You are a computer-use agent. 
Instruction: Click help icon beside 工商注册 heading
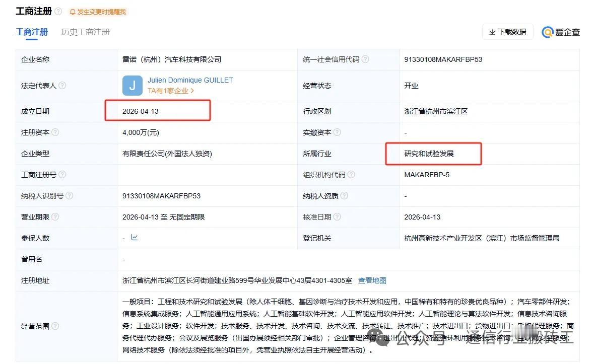tap(58, 11)
